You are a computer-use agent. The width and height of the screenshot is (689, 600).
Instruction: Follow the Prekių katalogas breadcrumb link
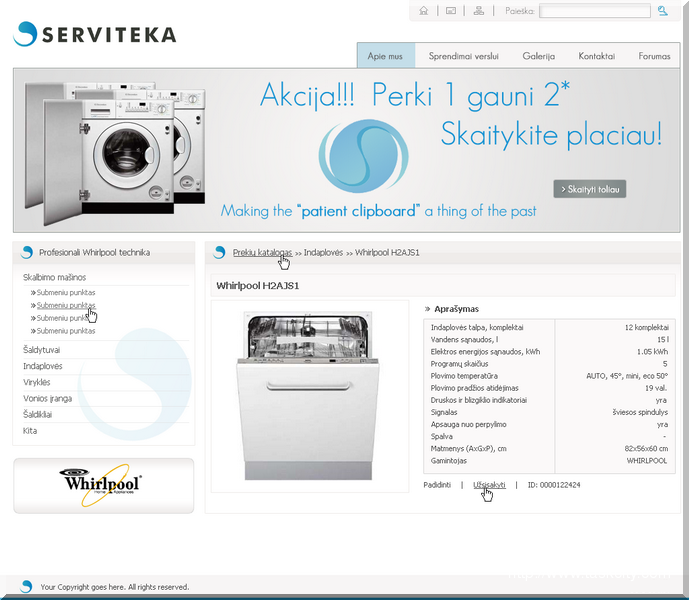(x=262, y=253)
